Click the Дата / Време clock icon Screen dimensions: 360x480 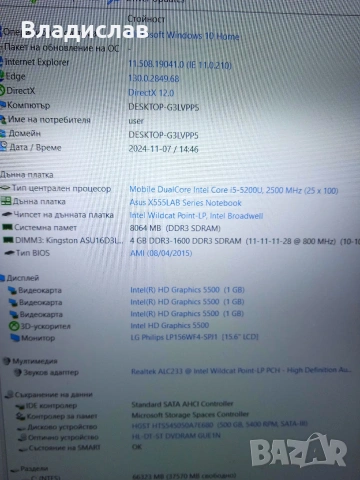(x=3, y=146)
